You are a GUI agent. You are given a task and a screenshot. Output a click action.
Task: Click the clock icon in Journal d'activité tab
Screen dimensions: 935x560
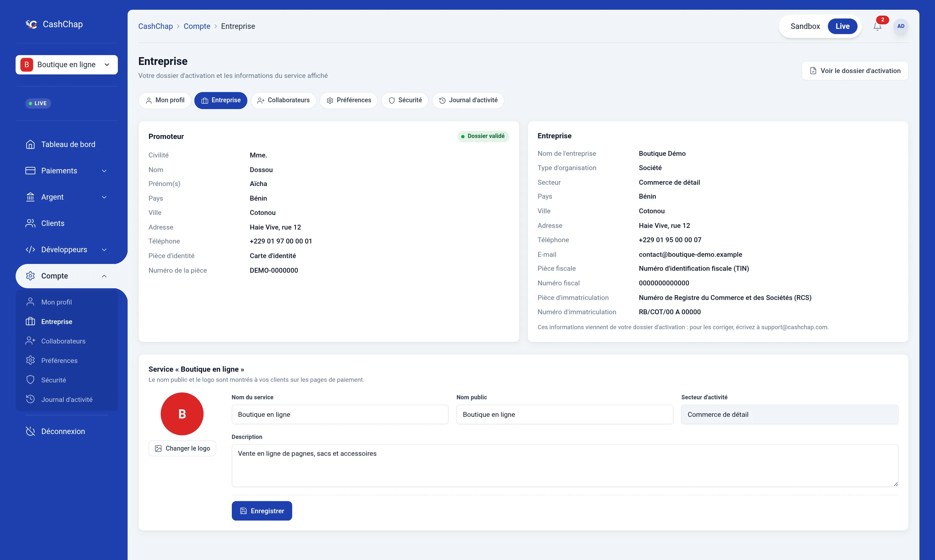coord(442,100)
